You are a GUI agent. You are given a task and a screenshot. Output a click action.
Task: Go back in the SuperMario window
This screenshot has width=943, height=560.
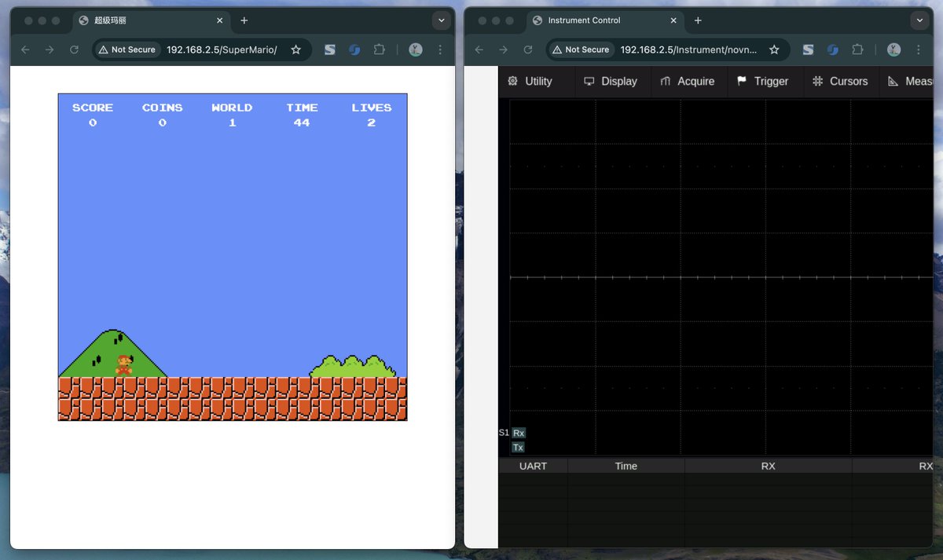(x=24, y=49)
